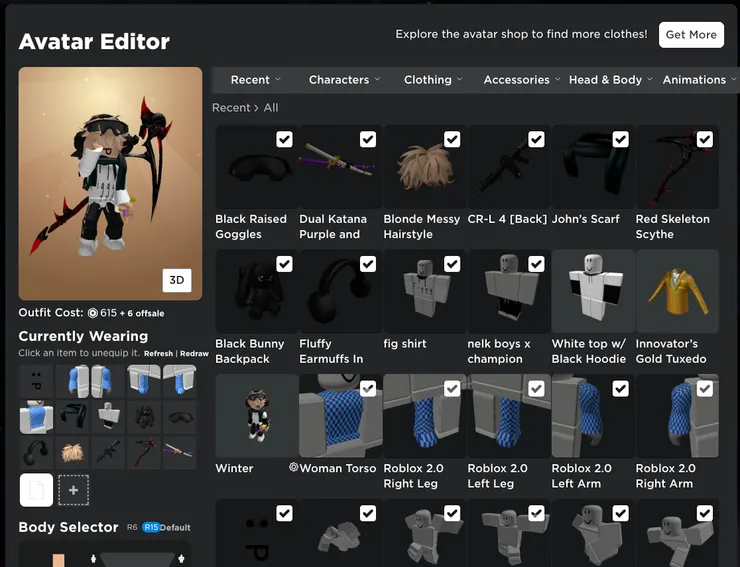The width and height of the screenshot is (740, 567).
Task: Switch avatar preview to 3D
Action: point(177,280)
